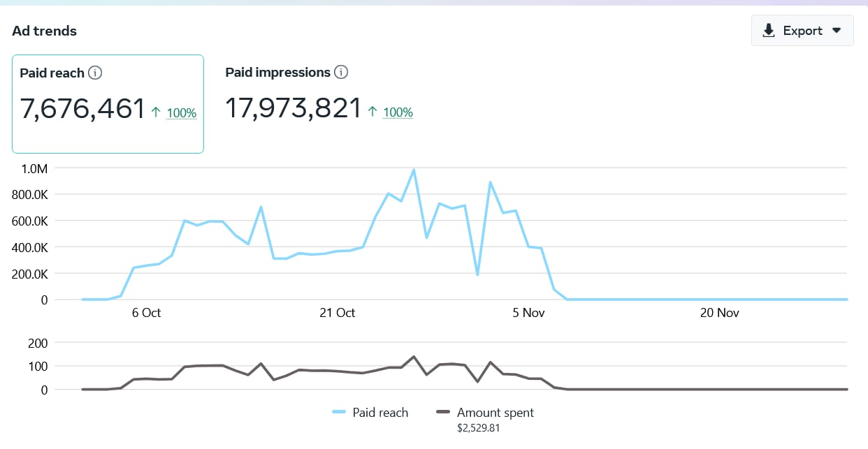
Task: Click the download arrow icon in Export
Action: [x=769, y=31]
